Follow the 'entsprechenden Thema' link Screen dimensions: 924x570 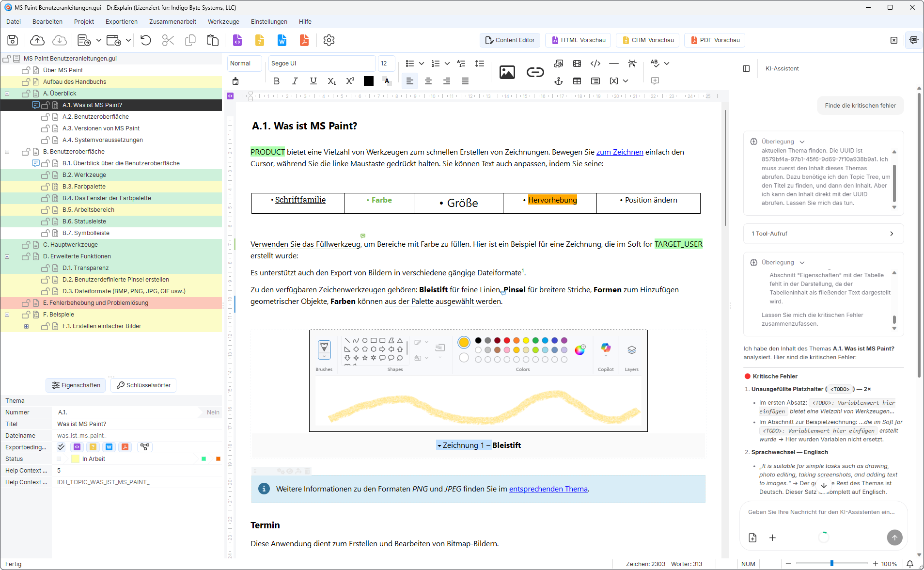pos(548,489)
